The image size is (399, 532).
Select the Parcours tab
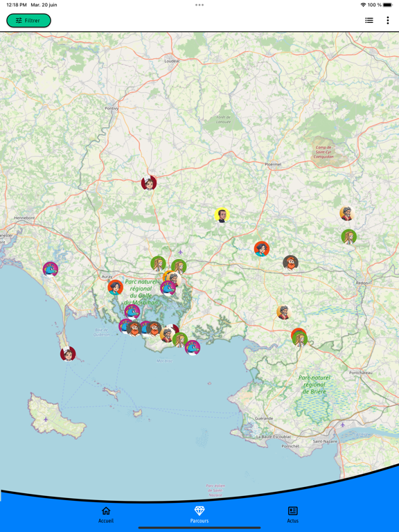[x=199, y=515]
